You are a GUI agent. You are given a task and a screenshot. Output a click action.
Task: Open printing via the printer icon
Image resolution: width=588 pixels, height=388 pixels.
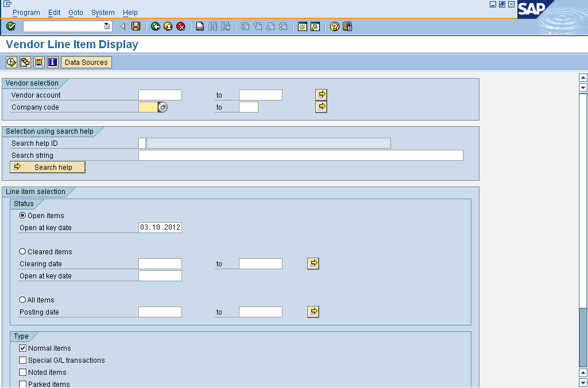199,26
